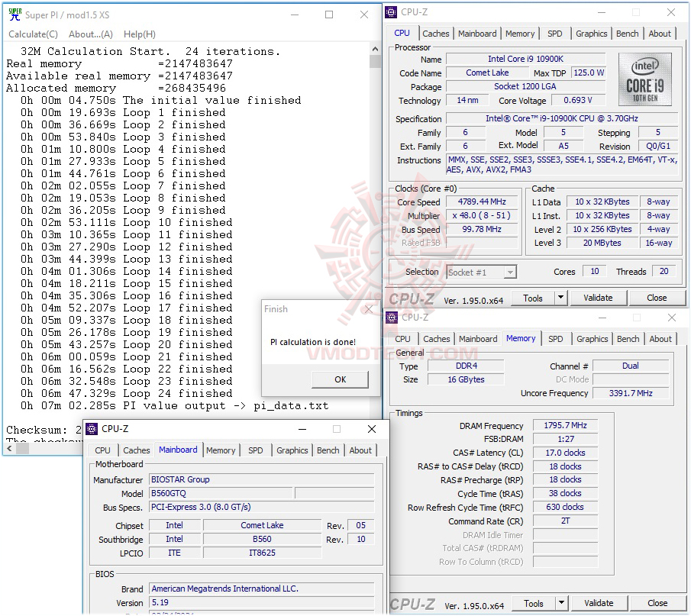Screen dimensions: 691x616
Task: Expand Tools dropdown arrow in Memory CPU-Z window
Action: [x=561, y=604]
